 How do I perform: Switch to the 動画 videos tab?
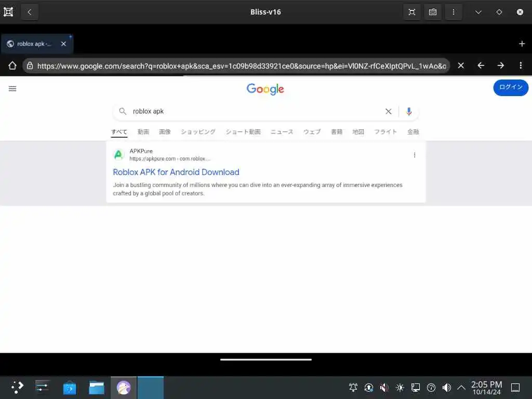coord(143,131)
